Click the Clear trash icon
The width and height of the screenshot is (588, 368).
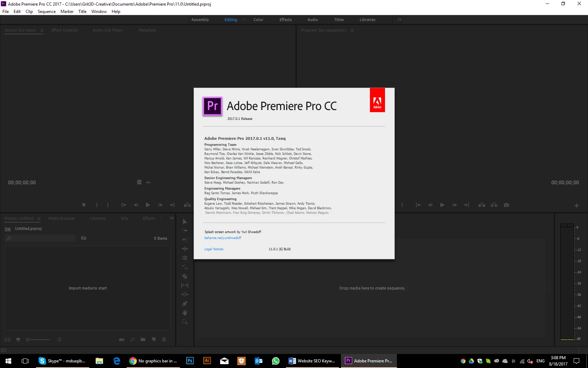tap(164, 340)
